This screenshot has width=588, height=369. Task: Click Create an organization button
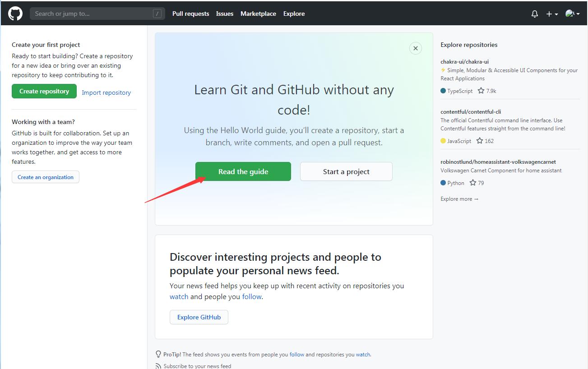tap(46, 177)
